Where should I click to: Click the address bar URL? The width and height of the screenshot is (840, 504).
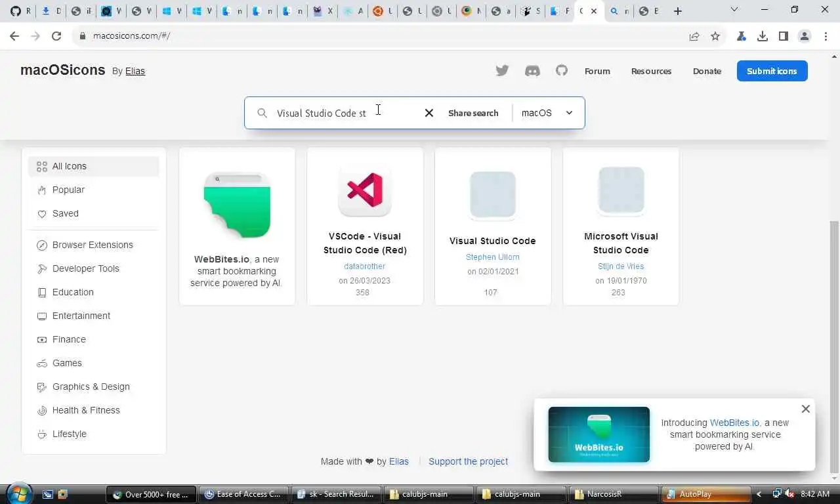(x=131, y=36)
